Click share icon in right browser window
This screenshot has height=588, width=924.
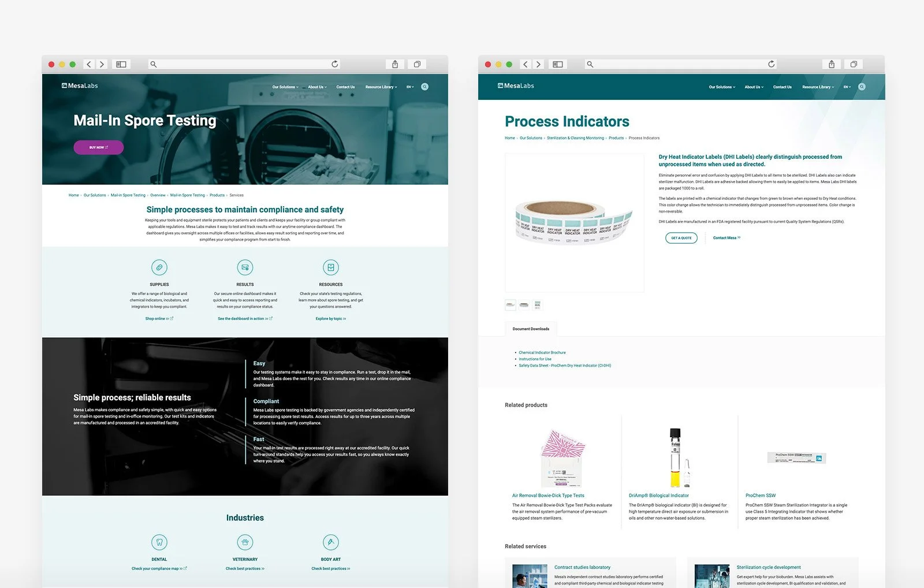[x=832, y=64]
